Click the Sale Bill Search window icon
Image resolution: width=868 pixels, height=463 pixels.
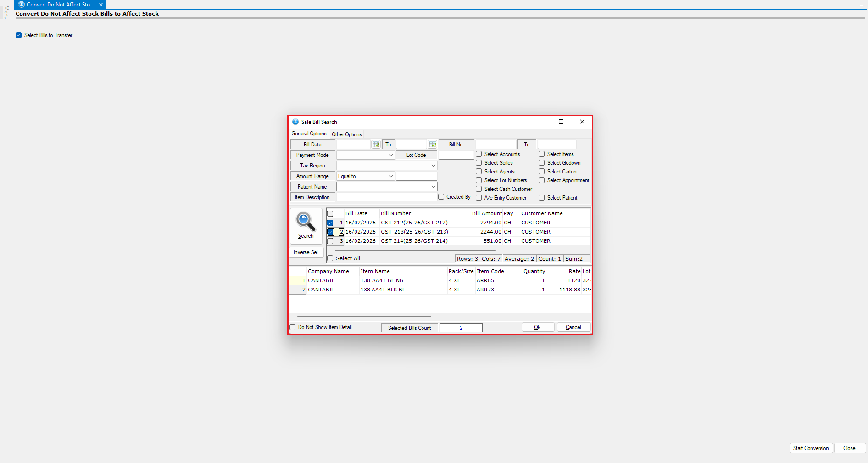[295, 122]
